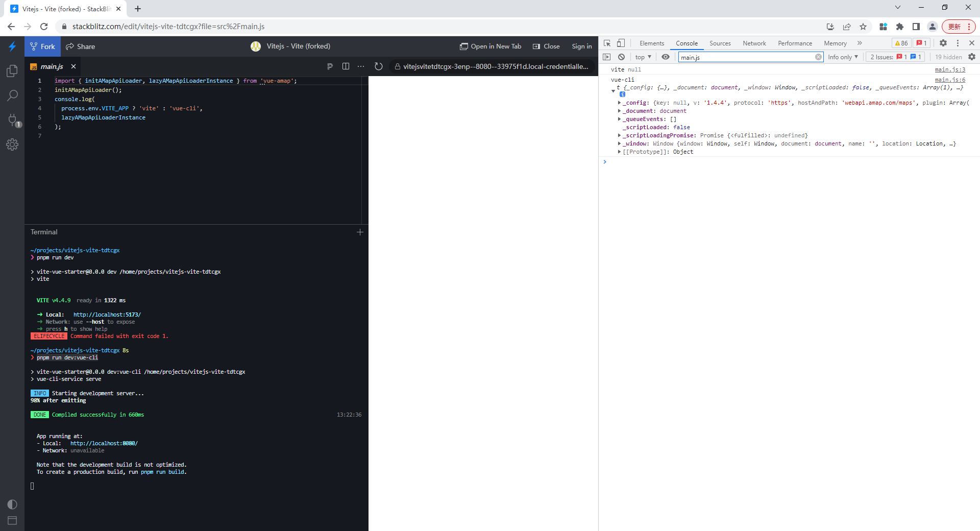The width and height of the screenshot is (980, 531).
Task: Expand the _config property in console output
Action: tap(619, 103)
